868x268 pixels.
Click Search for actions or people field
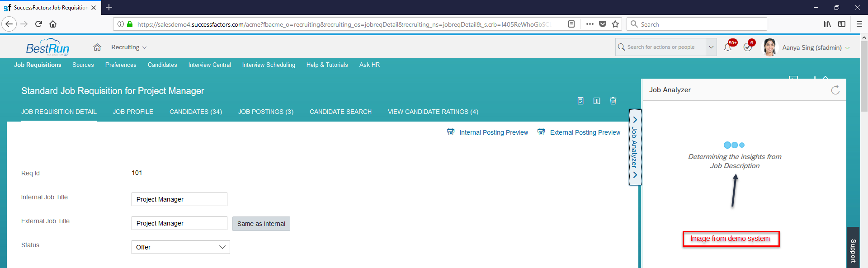[660, 47]
